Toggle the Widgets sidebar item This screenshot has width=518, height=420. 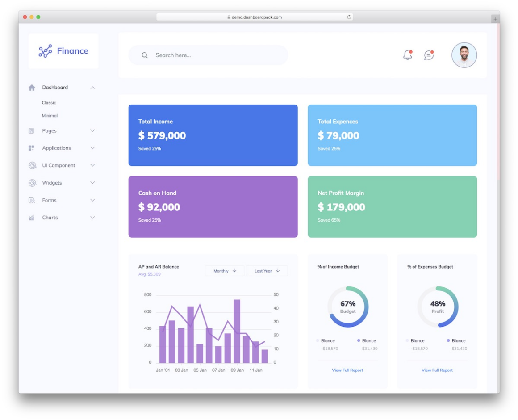pos(52,183)
